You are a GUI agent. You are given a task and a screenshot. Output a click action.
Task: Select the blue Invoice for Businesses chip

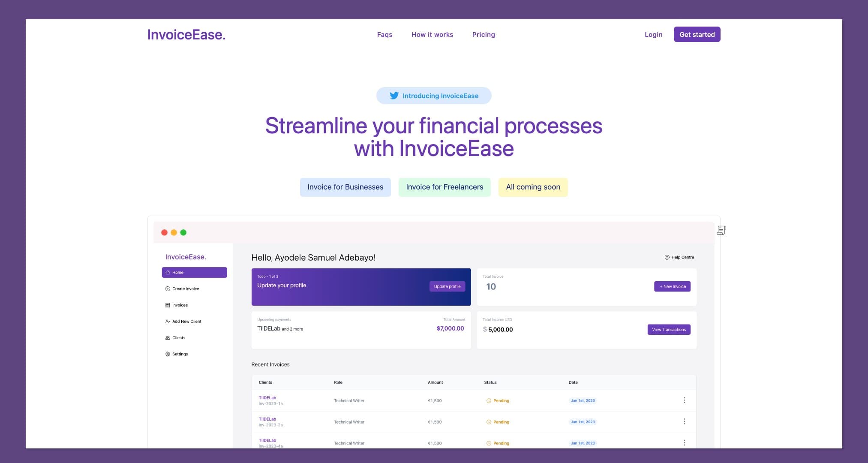click(x=345, y=187)
